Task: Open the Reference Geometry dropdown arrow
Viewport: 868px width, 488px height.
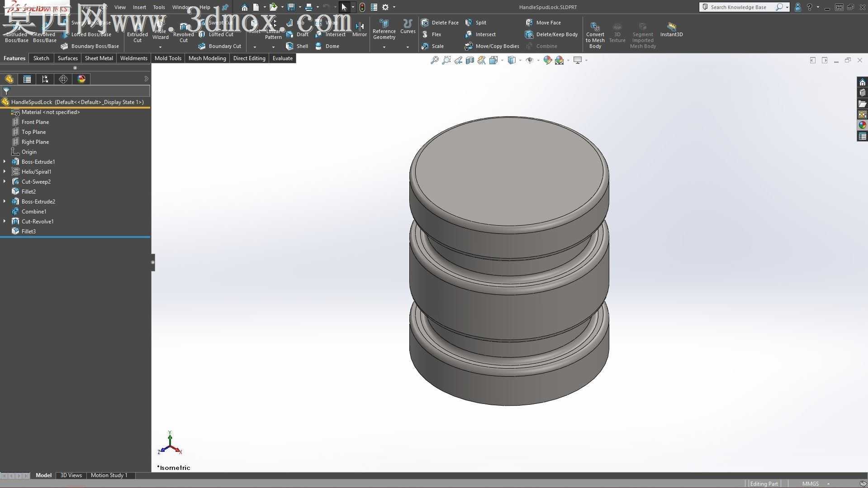Action: (384, 47)
